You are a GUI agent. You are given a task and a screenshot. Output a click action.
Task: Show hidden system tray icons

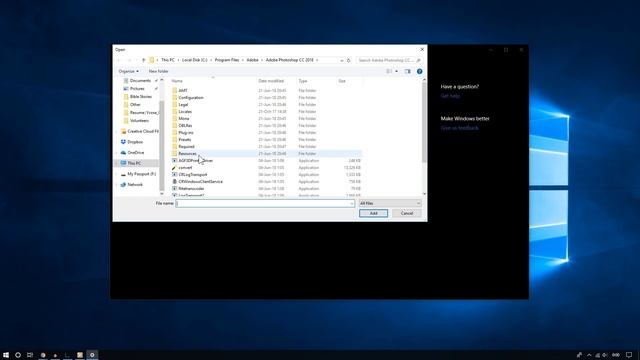tap(589, 355)
